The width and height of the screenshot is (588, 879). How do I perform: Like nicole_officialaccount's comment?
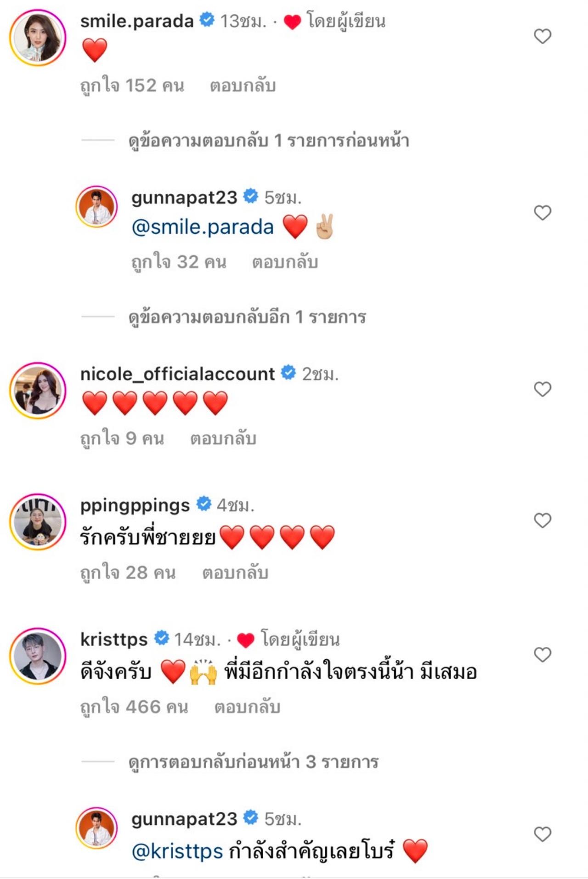tap(543, 389)
